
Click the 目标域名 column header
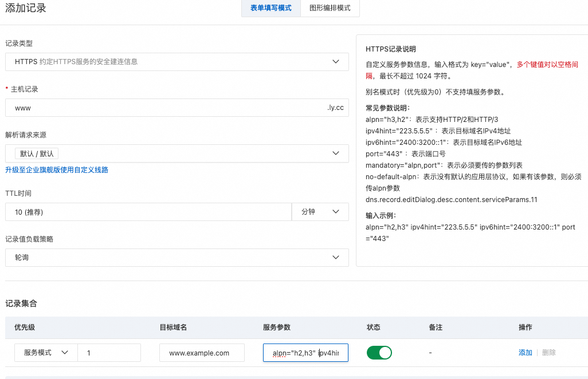click(173, 327)
